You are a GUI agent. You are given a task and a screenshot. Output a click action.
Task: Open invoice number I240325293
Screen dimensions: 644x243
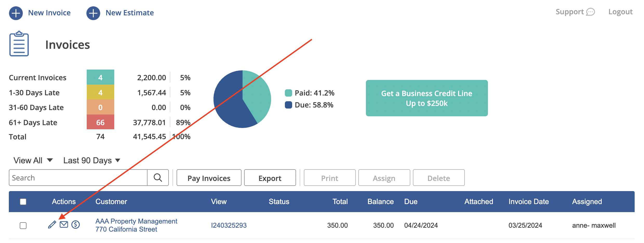click(x=229, y=225)
